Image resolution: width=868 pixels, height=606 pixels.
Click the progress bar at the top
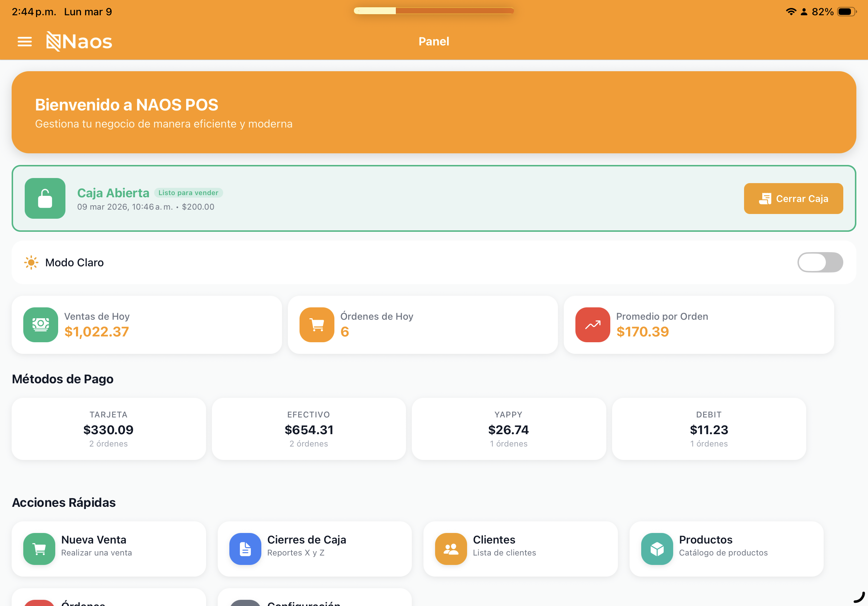pyautogui.click(x=434, y=11)
